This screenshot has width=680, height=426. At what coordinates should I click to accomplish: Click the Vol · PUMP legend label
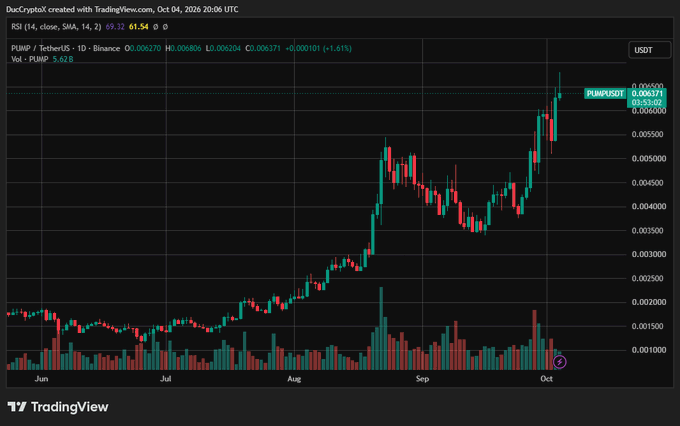29,59
